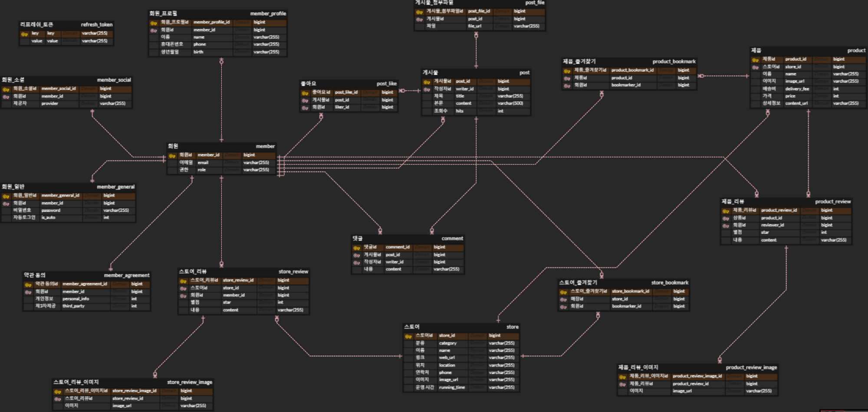This screenshot has height=412, width=868.
Task: Click the foreign key icon on the reviewer_id row
Action: pos(726,226)
